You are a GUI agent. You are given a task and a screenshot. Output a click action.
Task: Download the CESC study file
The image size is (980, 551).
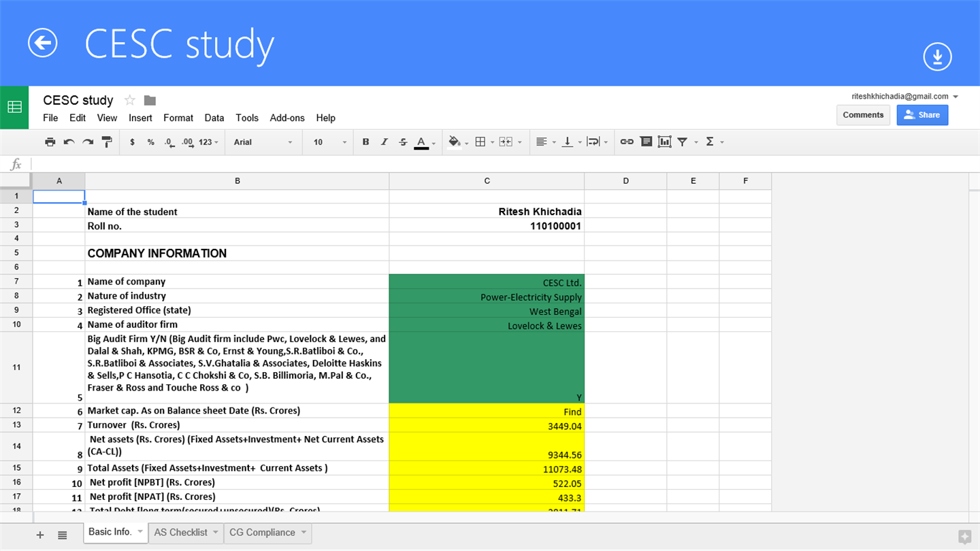[937, 56]
